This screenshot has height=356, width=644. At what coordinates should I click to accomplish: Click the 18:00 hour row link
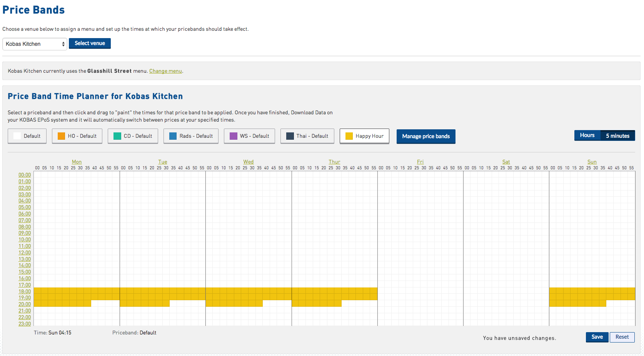(x=25, y=291)
